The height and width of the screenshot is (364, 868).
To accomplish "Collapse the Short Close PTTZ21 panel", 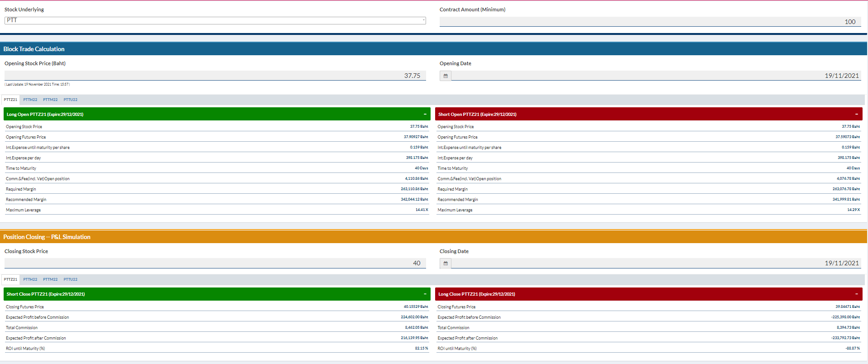I will coord(425,294).
